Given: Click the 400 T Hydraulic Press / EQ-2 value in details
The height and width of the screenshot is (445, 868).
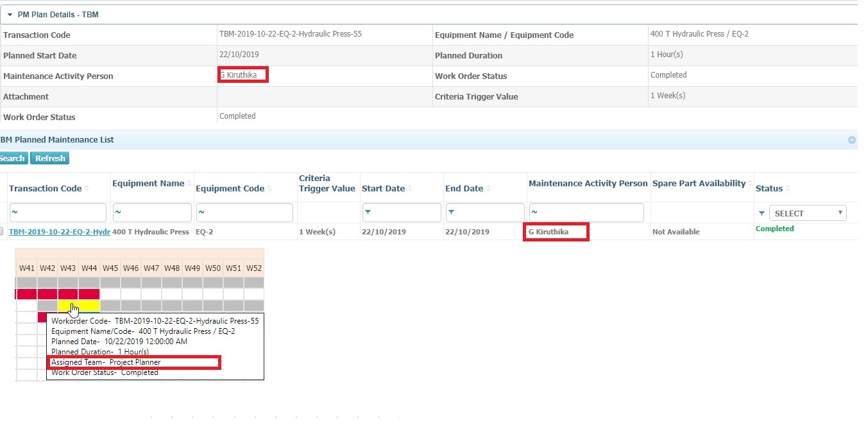Looking at the screenshot, I should click(x=699, y=34).
